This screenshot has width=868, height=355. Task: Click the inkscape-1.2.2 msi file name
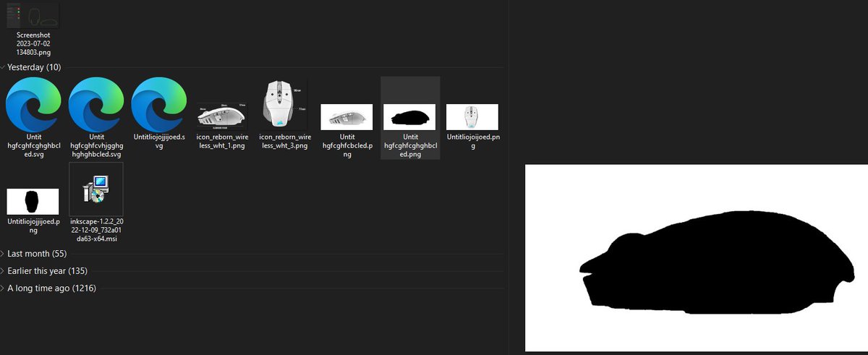click(x=95, y=229)
